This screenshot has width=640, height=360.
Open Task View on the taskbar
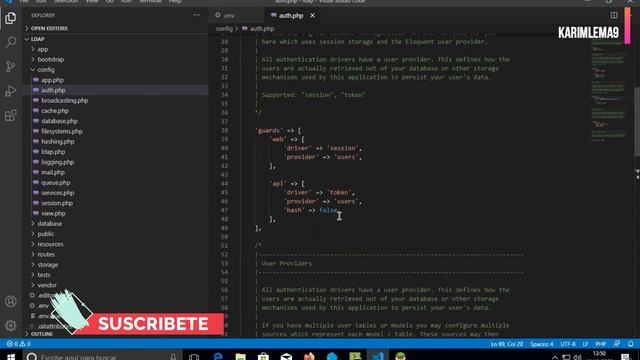194,357
